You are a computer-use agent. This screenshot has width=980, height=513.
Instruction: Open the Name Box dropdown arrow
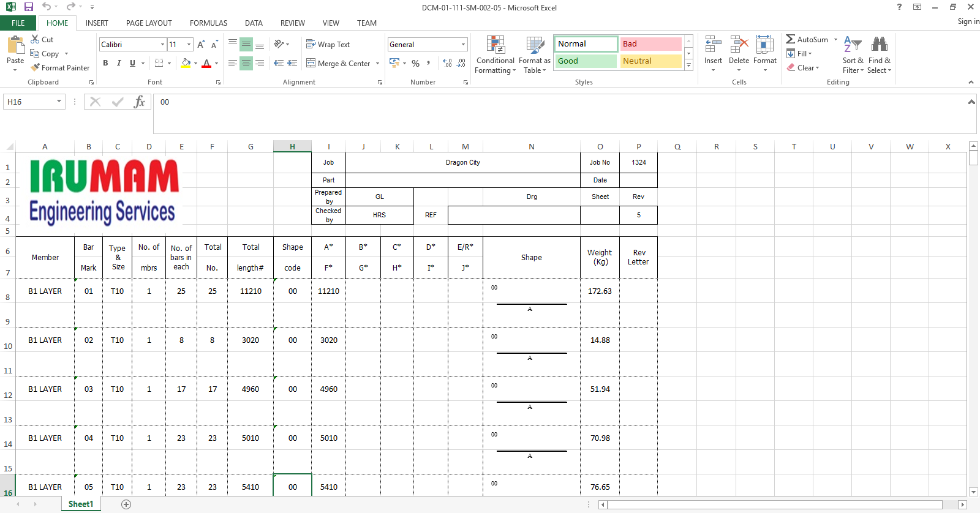59,102
